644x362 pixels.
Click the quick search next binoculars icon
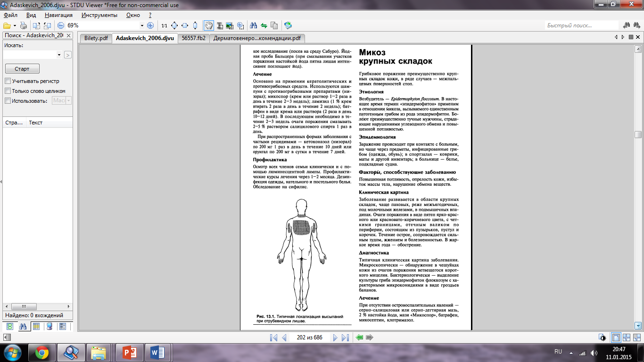(x=637, y=25)
